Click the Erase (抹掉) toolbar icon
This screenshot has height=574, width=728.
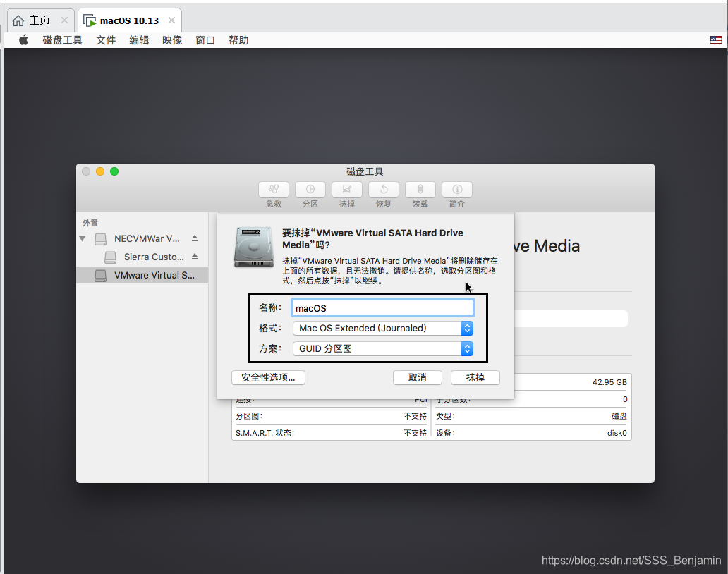click(347, 189)
